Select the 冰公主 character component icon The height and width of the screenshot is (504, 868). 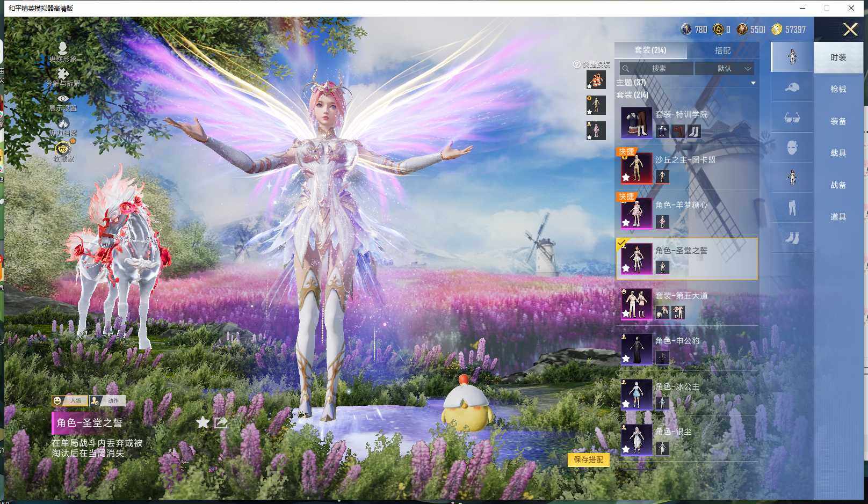coord(662,403)
